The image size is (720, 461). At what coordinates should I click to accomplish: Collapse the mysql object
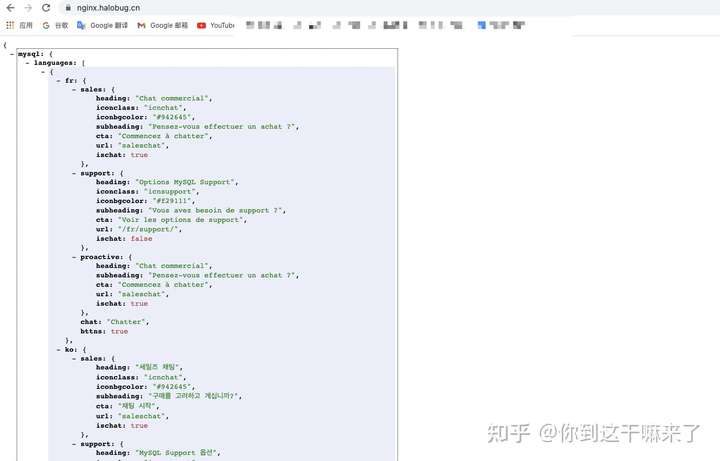tap(12, 54)
